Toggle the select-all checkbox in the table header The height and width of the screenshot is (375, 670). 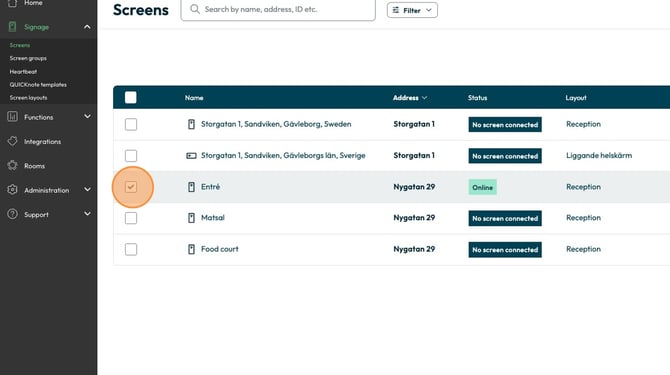[131, 97]
